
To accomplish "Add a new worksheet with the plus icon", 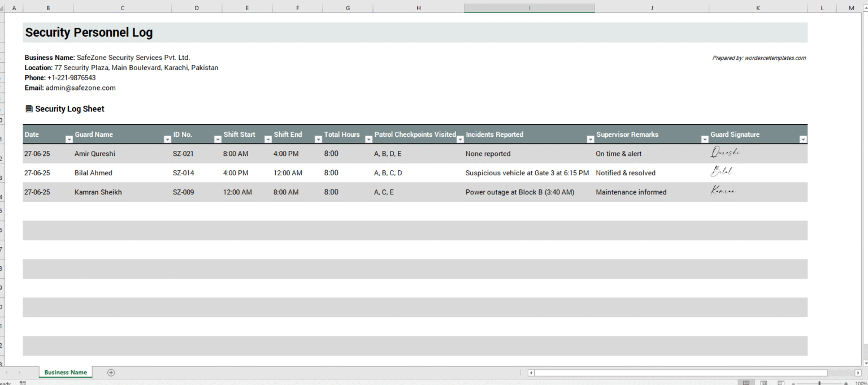I will pyautogui.click(x=111, y=373).
